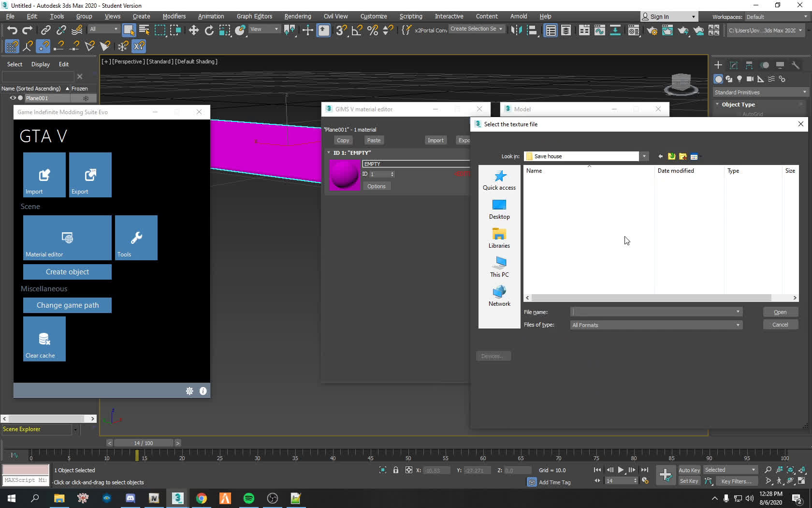Click Change game path in GIMS
This screenshot has width=812, height=508.
coord(67,305)
